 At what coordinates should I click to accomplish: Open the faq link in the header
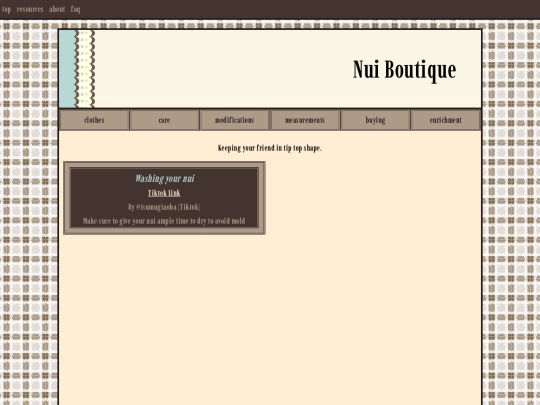75,9
